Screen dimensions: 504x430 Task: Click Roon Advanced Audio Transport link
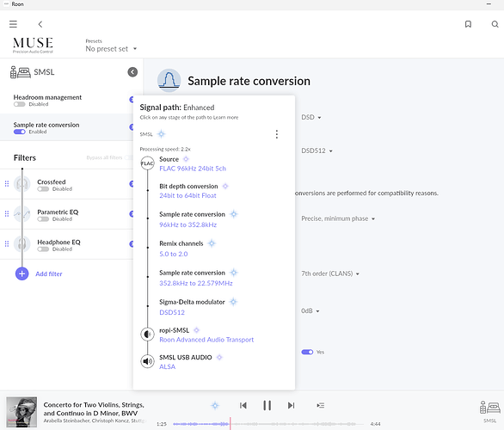pyautogui.click(x=206, y=340)
